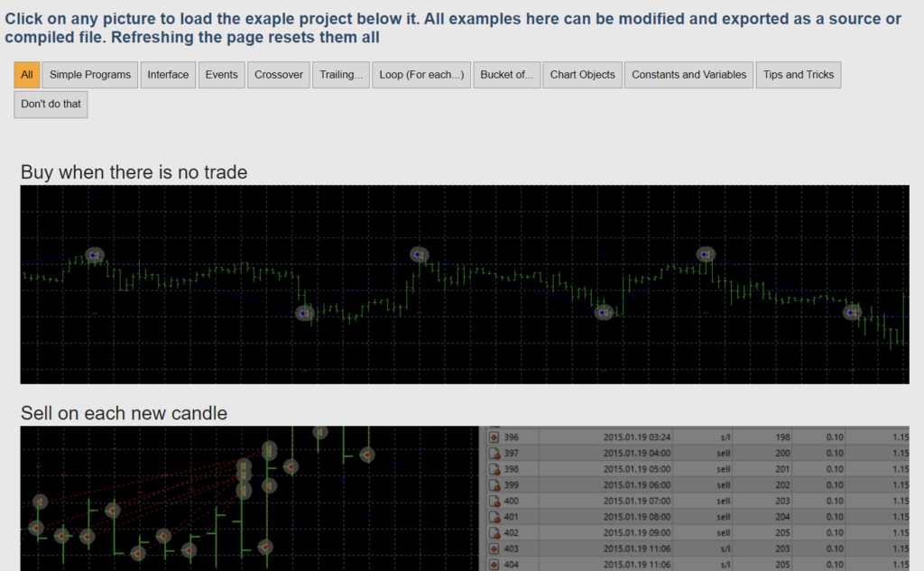
Task: Click order row 399 icon
Action: coord(494,485)
